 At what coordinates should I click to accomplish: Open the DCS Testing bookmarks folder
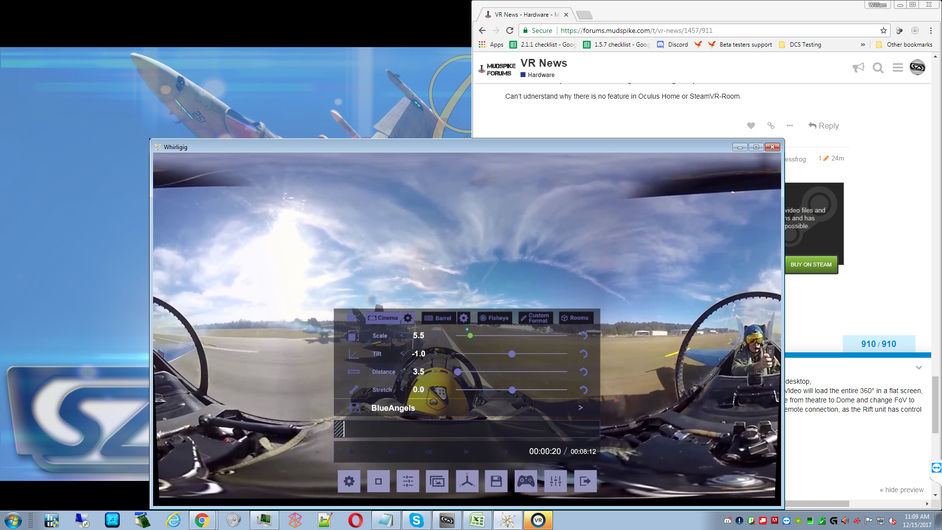pos(800,44)
